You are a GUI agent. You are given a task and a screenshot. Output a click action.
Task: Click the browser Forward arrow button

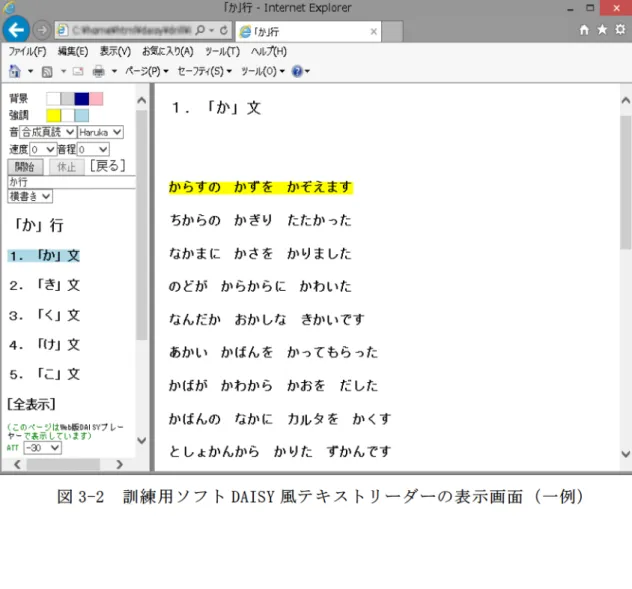[42, 30]
